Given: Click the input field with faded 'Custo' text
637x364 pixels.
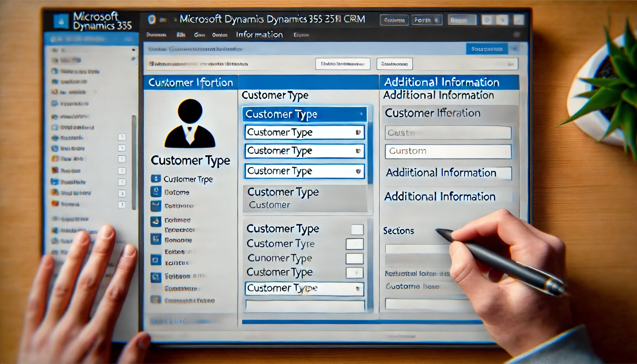Looking at the screenshot, I should tap(448, 133).
